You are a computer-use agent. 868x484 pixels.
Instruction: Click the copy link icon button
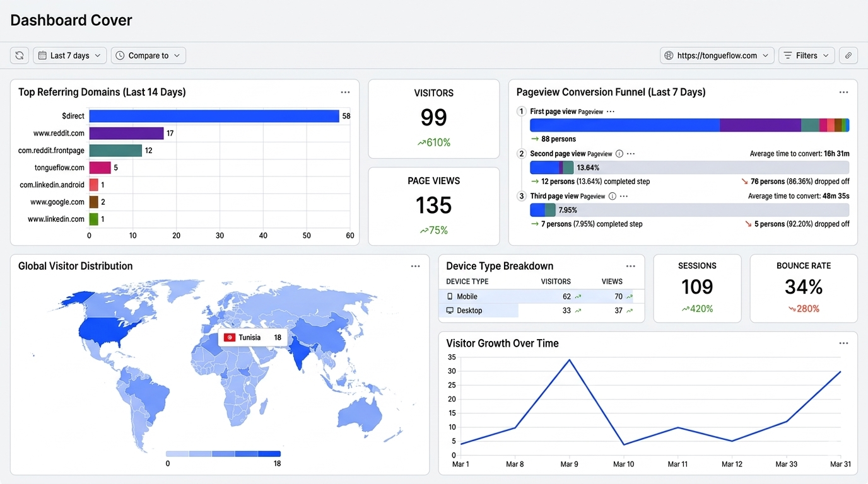pyautogui.click(x=848, y=55)
